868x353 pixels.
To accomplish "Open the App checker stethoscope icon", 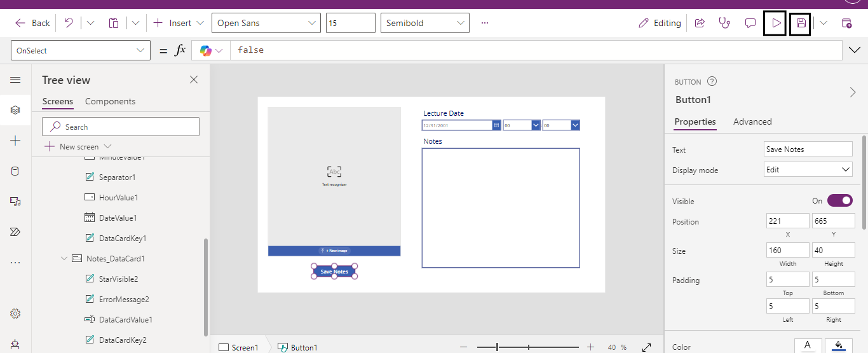I will (724, 23).
